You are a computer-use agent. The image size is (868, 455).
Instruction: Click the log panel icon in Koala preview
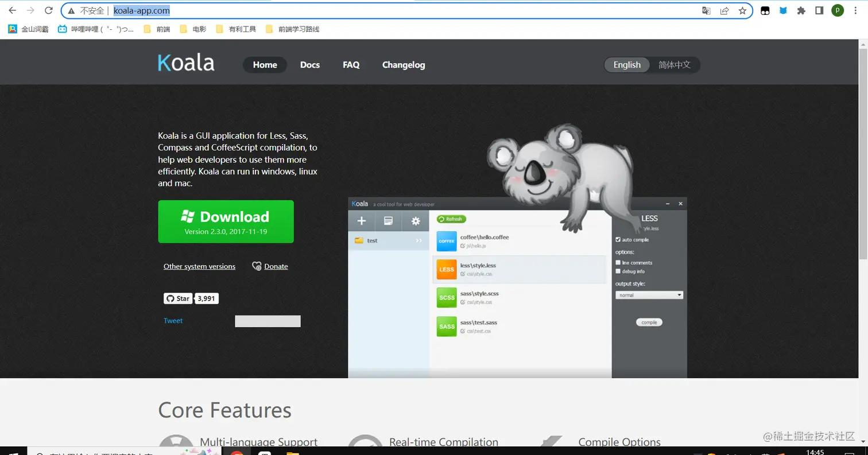tap(389, 221)
